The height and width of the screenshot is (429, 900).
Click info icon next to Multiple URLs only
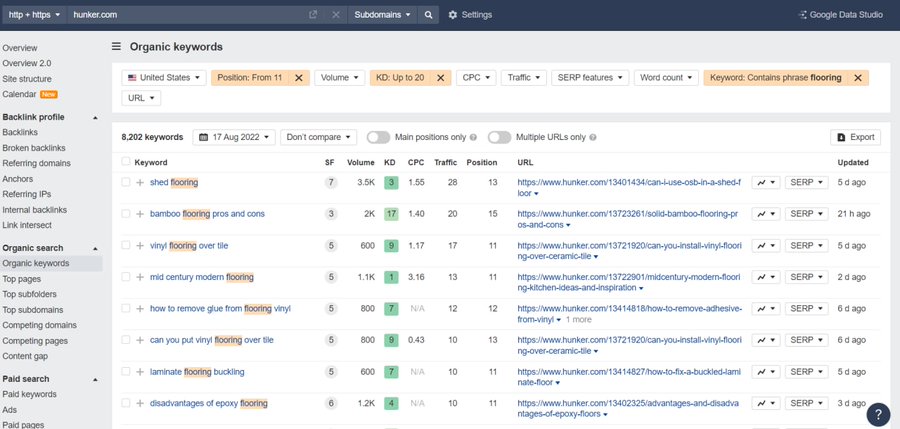coord(593,138)
